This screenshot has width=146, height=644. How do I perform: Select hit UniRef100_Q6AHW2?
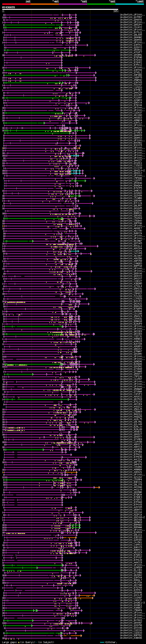131,37
